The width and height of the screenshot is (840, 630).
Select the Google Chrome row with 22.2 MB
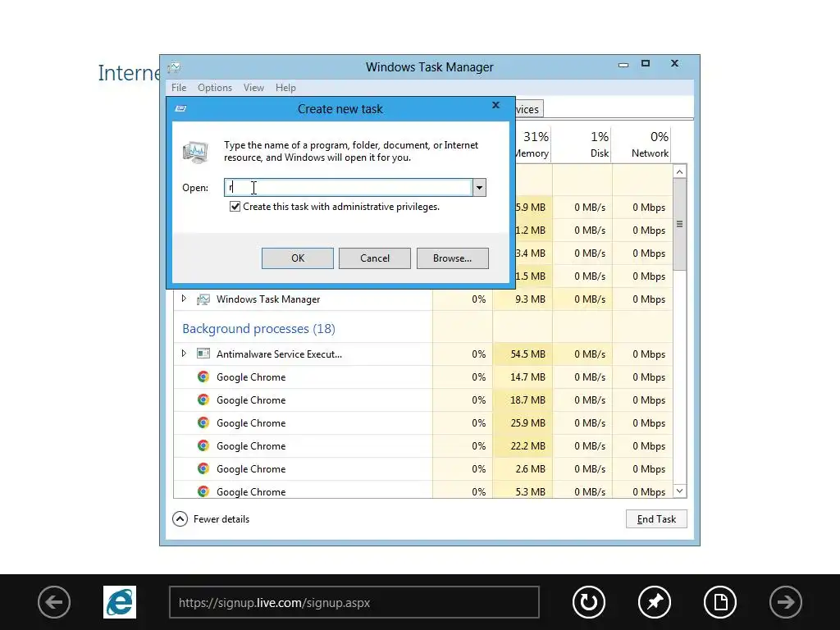(423, 445)
